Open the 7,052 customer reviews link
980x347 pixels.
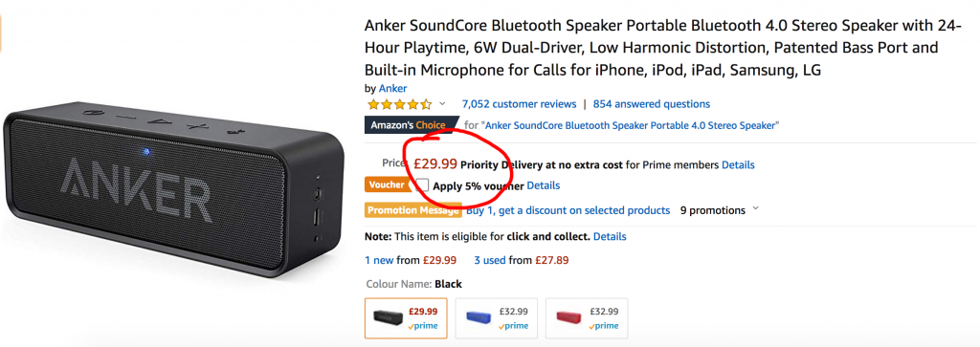[519, 104]
